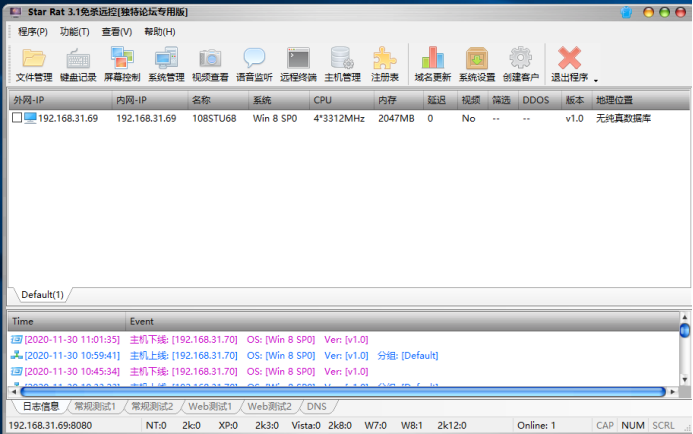Open the 功能(T) menu
This screenshot has width=693, height=434.
[x=75, y=32]
